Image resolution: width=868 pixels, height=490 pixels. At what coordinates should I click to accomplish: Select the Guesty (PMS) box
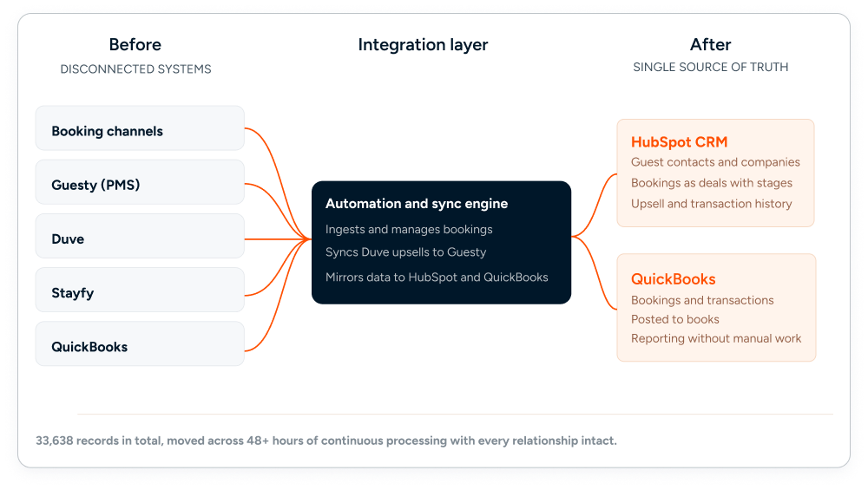(140, 182)
